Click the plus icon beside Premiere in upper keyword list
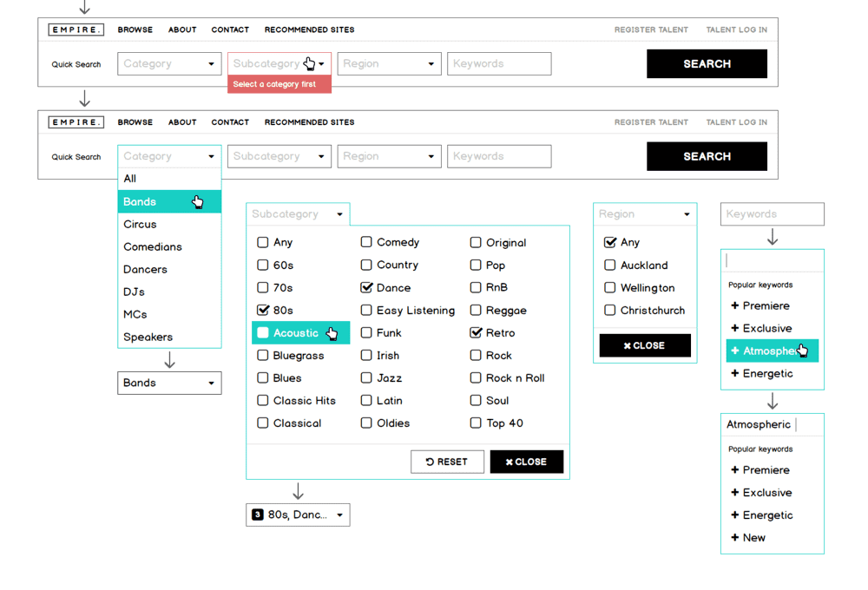This screenshot has width=868, height=590. [734, 305]
